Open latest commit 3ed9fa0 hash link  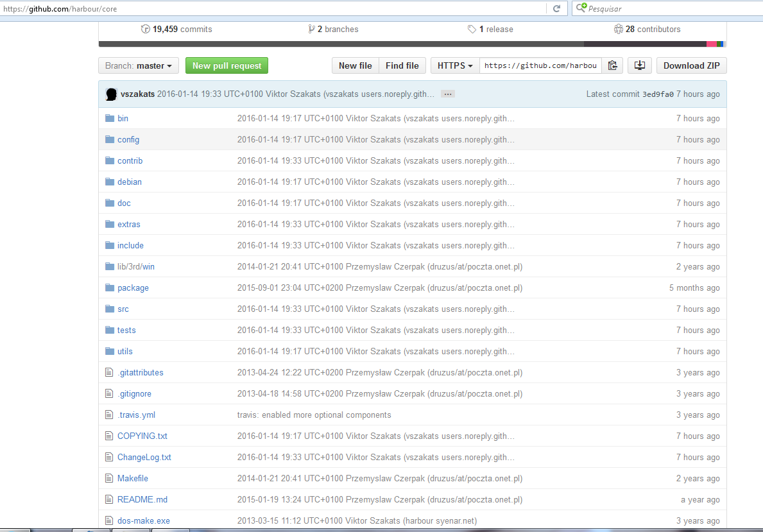[x=658, y=94]
